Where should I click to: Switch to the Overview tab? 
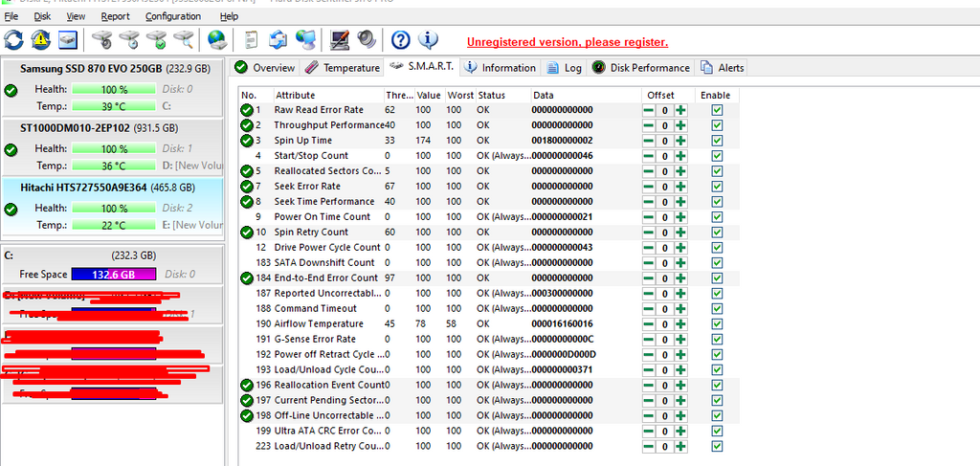tap(265, 68)
